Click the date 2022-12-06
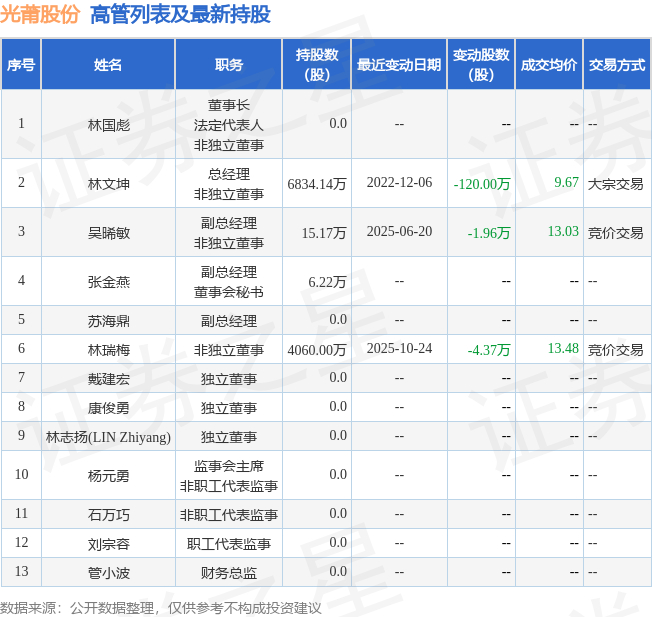The width and height of the screenshot is (652, 617). click(x=399, y=183)
